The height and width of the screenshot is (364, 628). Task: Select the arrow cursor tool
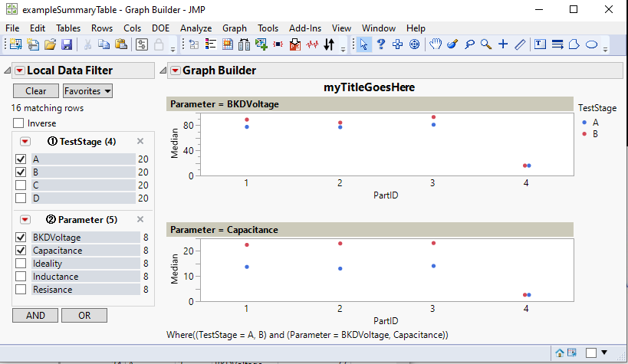point(363,44)
